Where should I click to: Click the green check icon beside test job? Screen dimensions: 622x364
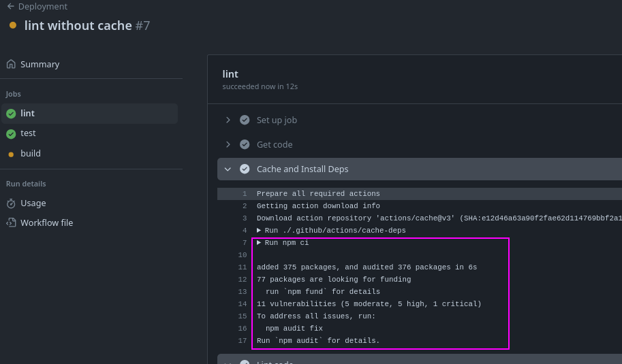point(11,134)
